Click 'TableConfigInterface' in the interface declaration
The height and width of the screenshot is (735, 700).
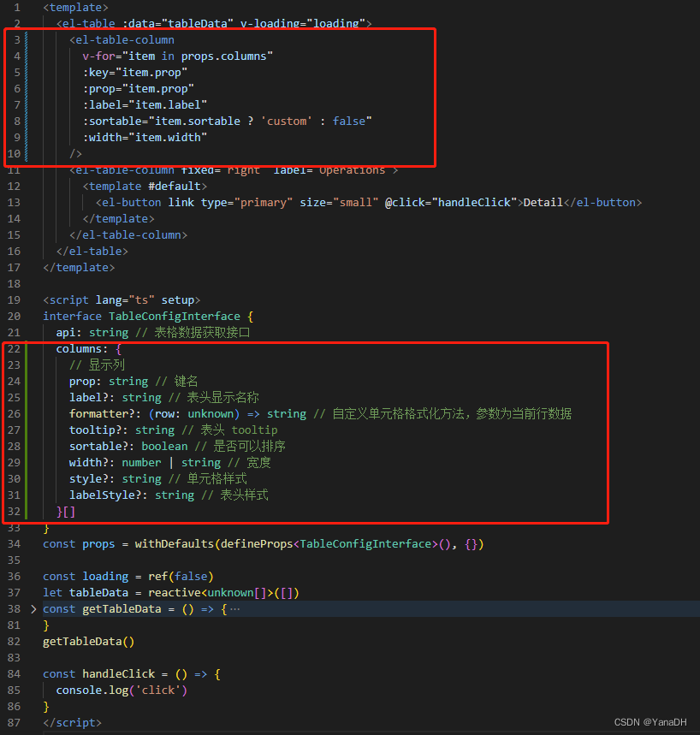pyautogui.click(x=175, y=317)
